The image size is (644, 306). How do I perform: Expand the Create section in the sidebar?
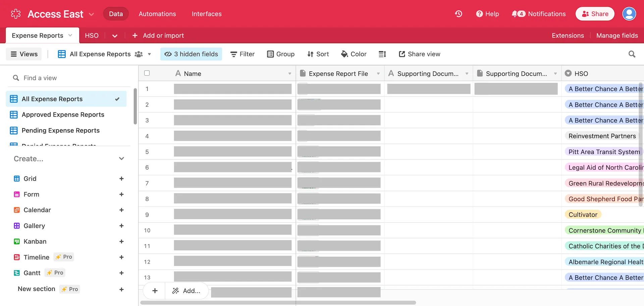coord(121,158)
